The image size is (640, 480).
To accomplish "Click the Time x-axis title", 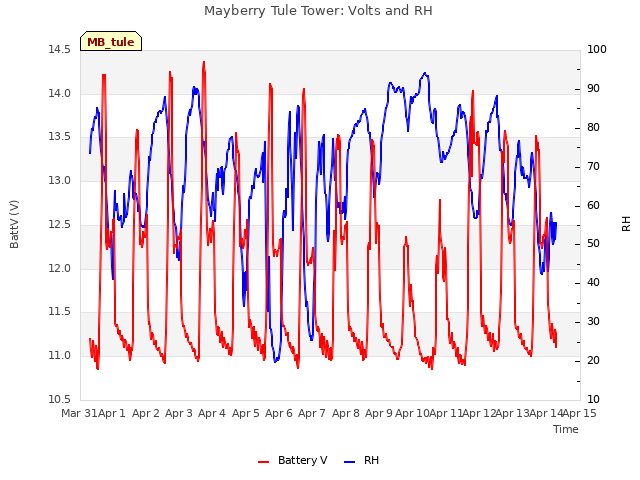I will click(x=566, y=429).
